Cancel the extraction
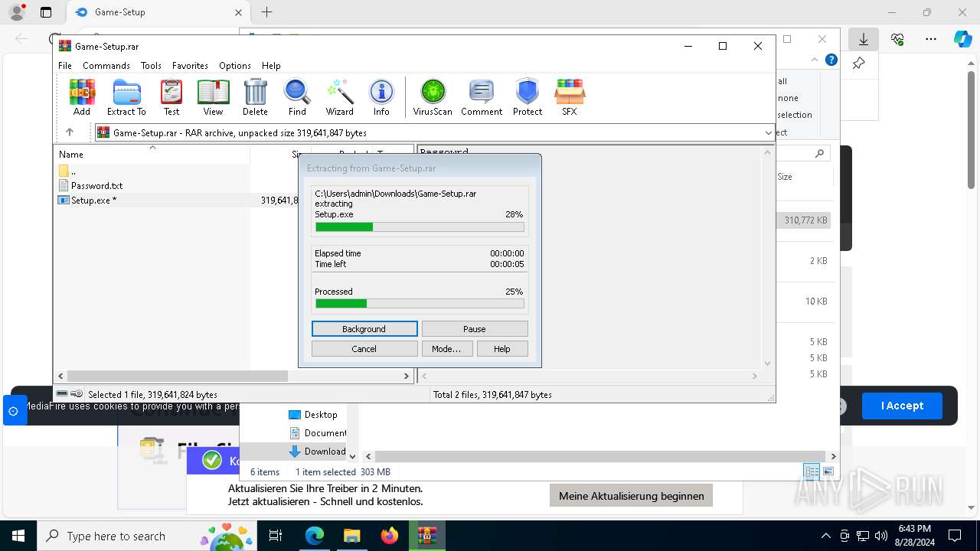Screen dimensions: 980x551 (x=364, y=349)
